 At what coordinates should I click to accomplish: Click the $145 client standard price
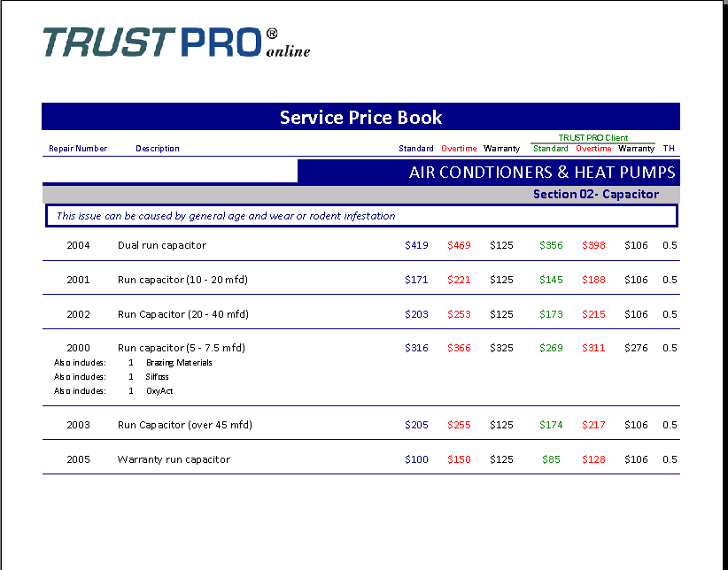(551, 280)
